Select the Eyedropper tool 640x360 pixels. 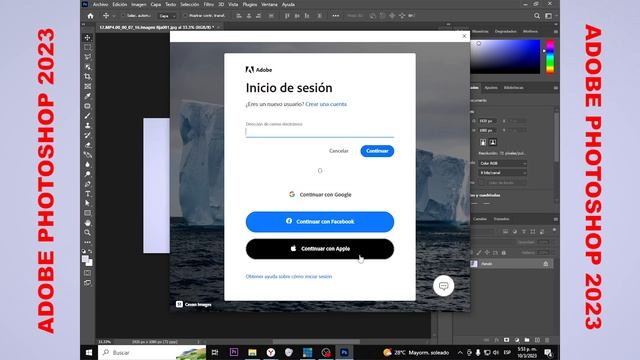(87, 96)
